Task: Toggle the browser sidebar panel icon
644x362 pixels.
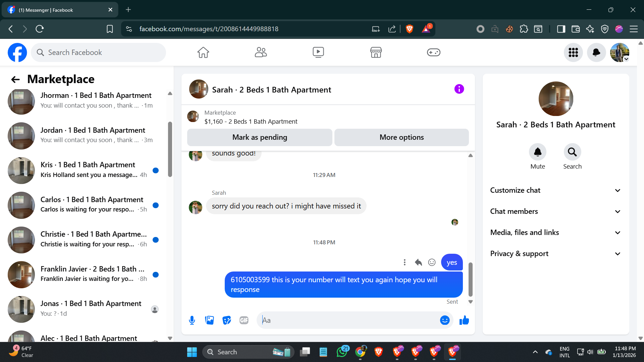Action: tap(561, 29)
